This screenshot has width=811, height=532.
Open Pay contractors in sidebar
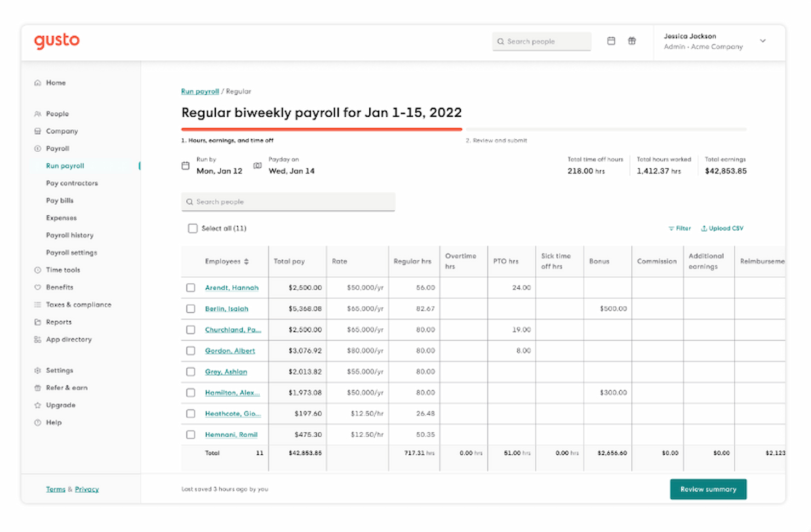click(72, 184)
